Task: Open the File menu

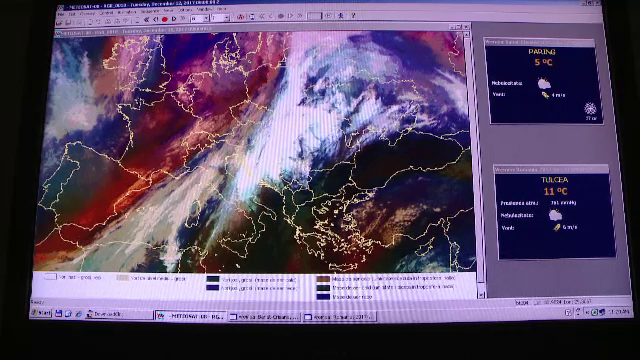Action: 61,14
